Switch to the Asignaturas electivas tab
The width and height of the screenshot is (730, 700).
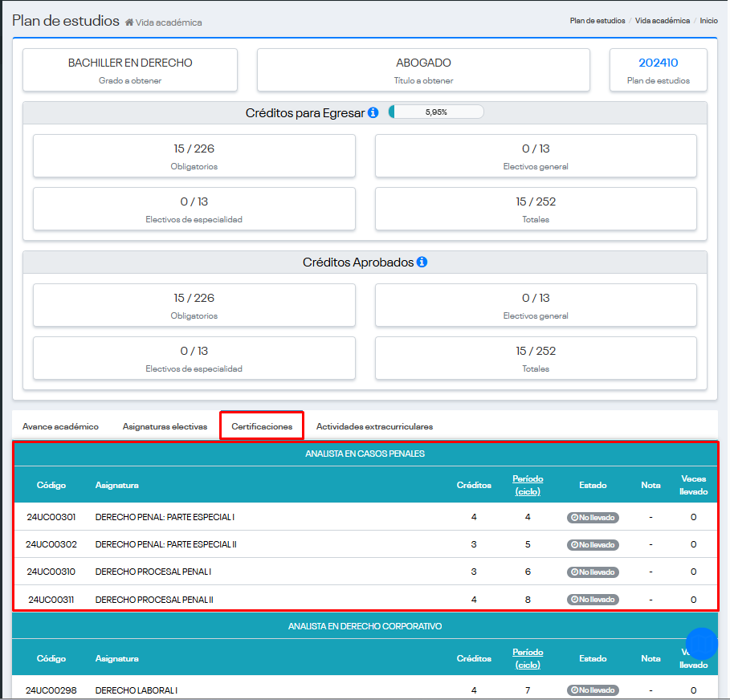[x=165, y=426]
